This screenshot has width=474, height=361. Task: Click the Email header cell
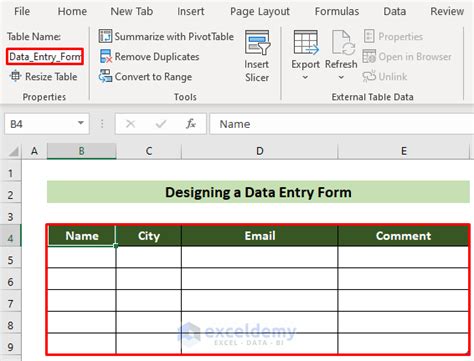[x=260, y=236]
